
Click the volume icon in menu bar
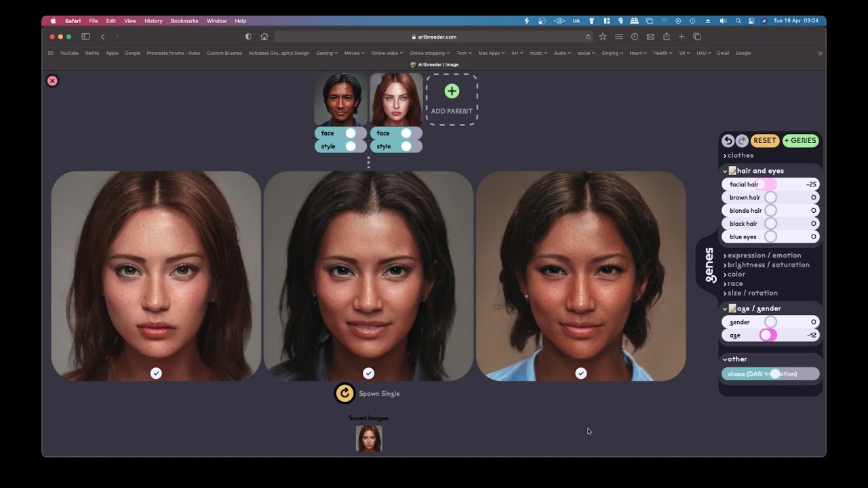[x=722, y=21]
